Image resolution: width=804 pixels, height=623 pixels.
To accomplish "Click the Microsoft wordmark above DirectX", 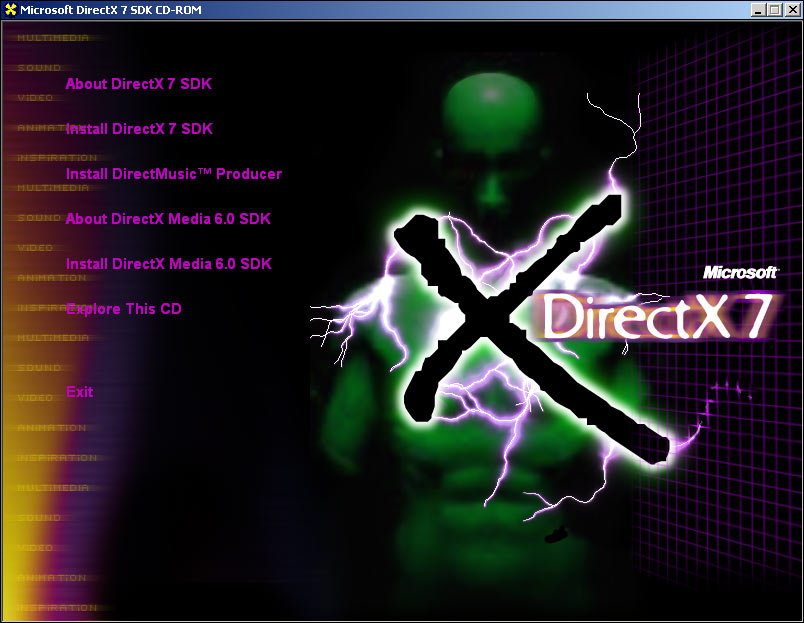I will (x=740, y=272).
